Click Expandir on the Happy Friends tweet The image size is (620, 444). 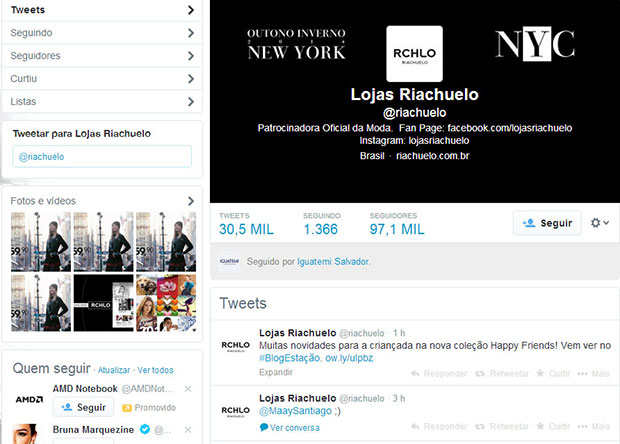276,372
